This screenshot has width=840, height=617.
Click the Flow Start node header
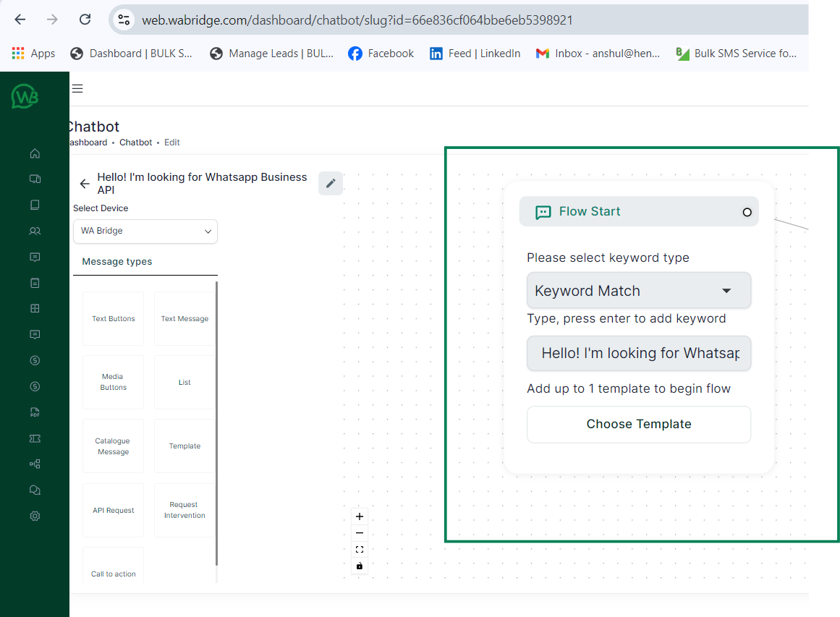[x=639, y=211]
